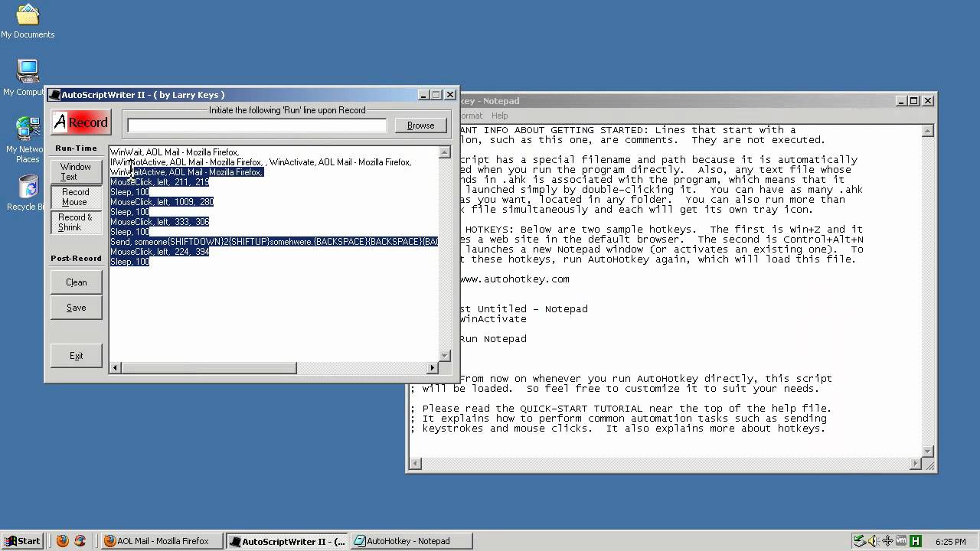Click the Clean post-record button
Screen dimensions: 980x551
pyautogui.click(x=76, y=282)
